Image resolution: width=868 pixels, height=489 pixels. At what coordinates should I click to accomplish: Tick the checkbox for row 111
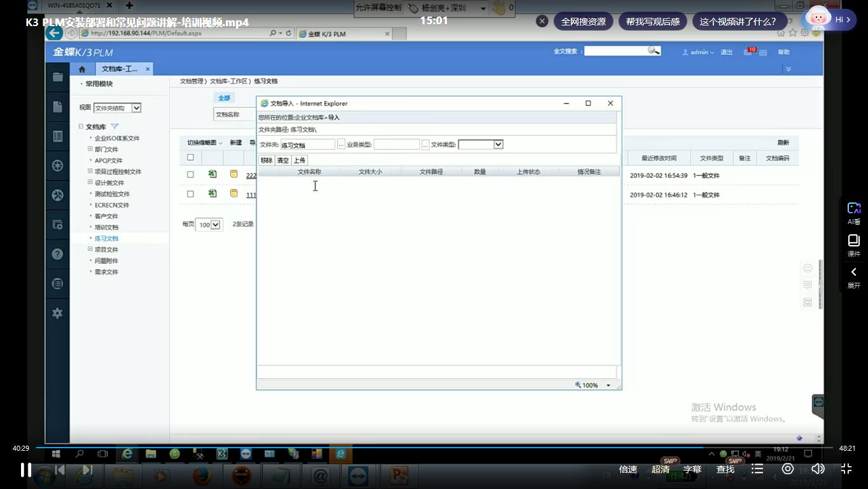[x=190, y=194]
